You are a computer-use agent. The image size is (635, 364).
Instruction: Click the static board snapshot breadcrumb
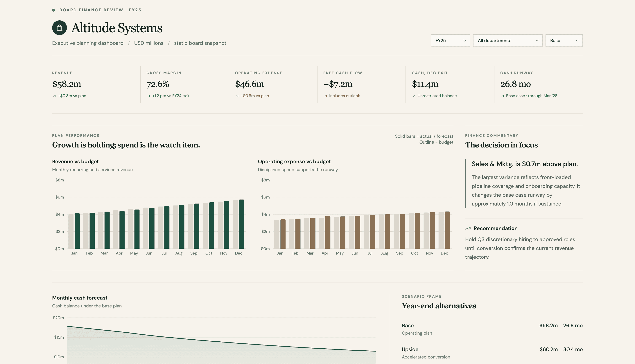point(200,43)
